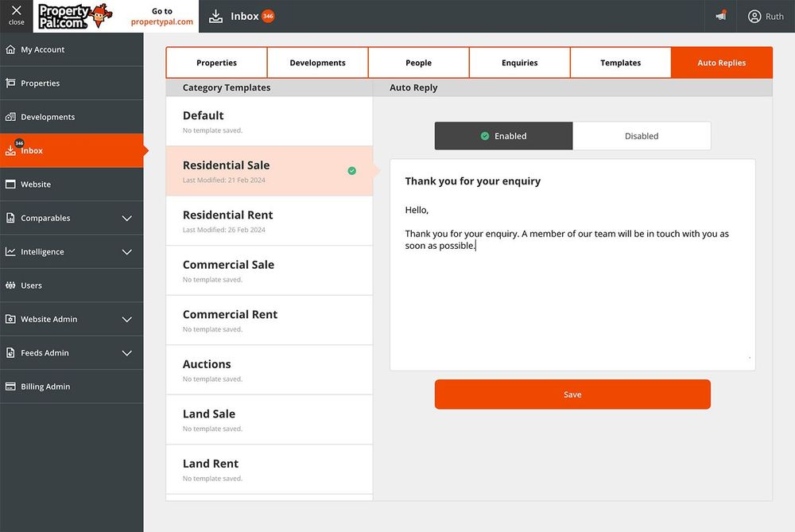The image size is (795, 532).
Task: Select the Auctions category template
Action: 270,370
